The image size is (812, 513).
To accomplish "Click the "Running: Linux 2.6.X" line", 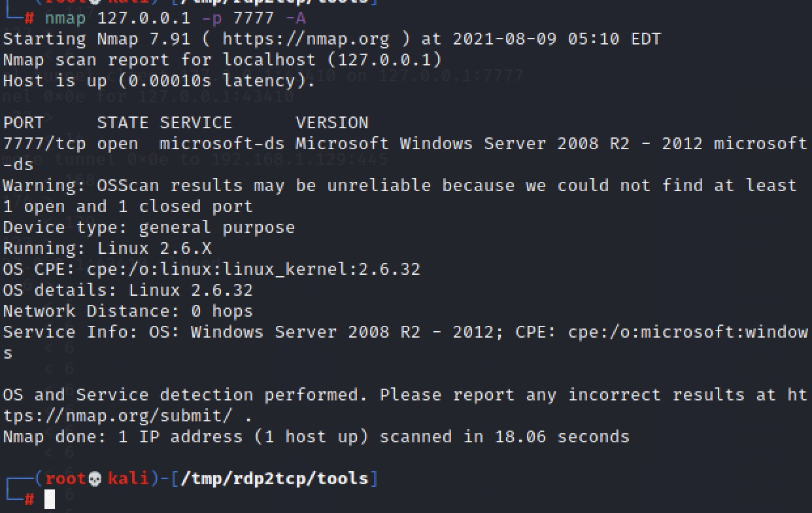I will [x=107, y=249].
